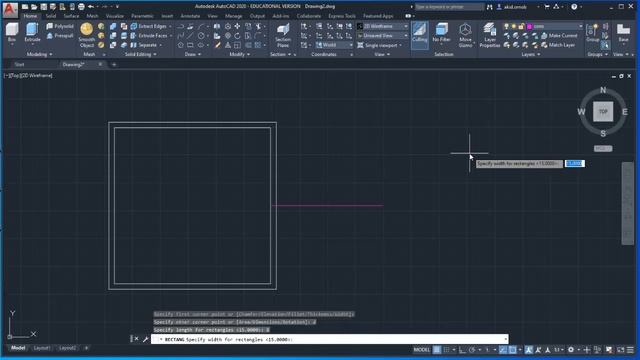Image resolution: width=640 pixels, height=360 pixels.
Task: Click the magenta layer color swatch
Action: pyautogui.click(x=529, y=26)
